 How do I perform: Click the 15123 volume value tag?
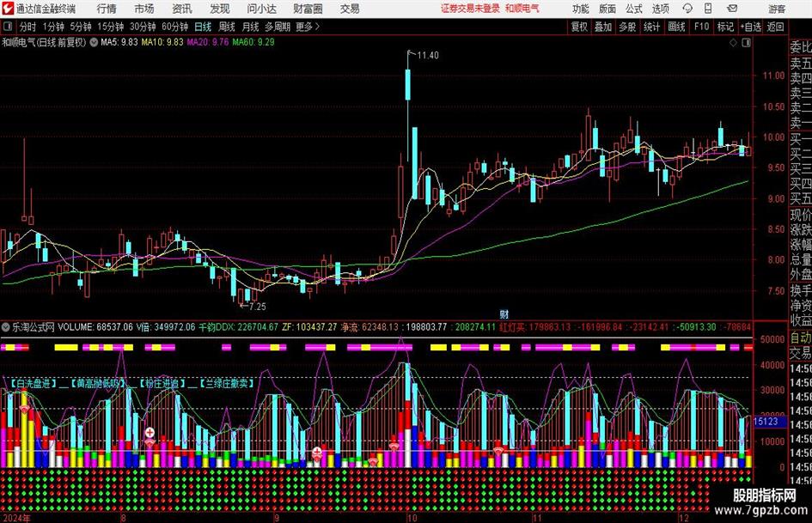coord(766,422)
